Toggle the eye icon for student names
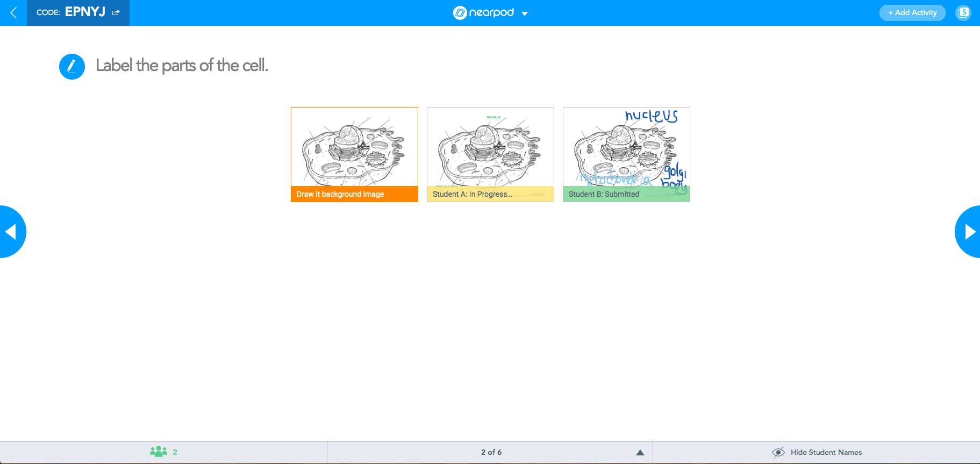980x464 pixels. (x=778, y=453)
